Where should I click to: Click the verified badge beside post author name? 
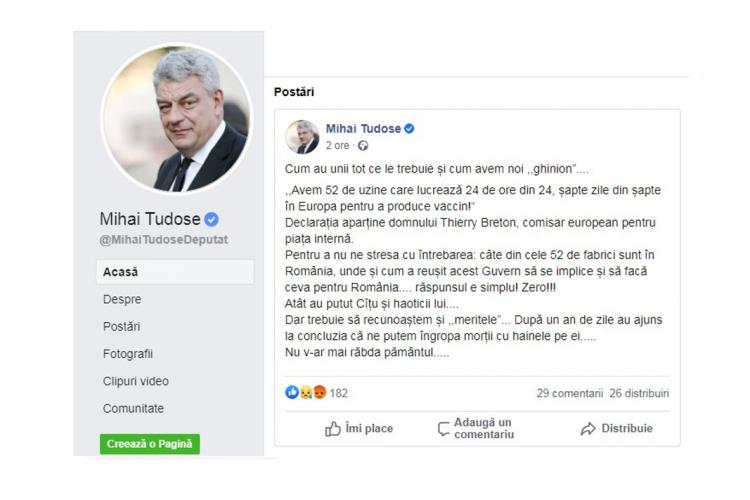409,129
